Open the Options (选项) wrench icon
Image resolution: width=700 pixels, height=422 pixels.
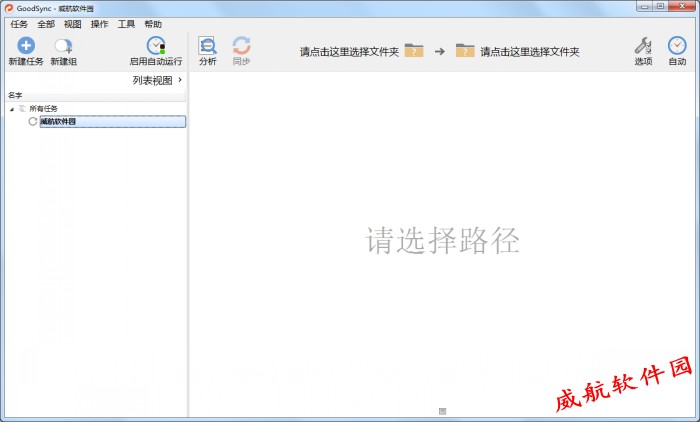tap(643, 46)
